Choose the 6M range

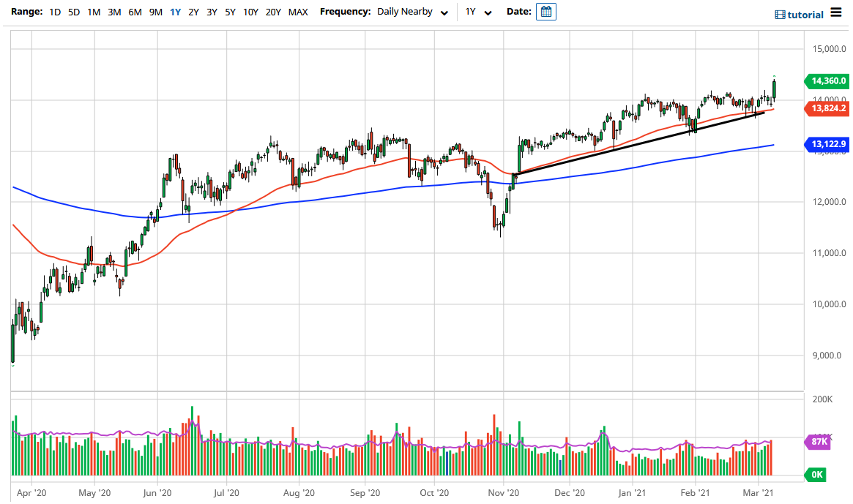pyautogui.click(x=135, y=12)
